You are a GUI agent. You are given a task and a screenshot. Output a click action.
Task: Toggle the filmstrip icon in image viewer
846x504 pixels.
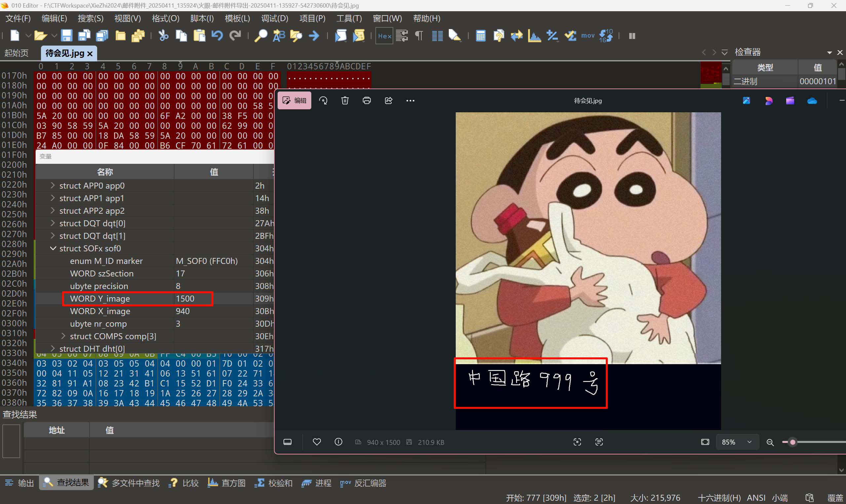pos(288,442)
